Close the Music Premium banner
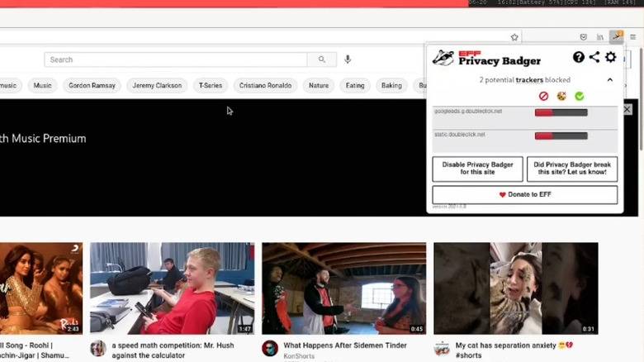644x362 pixels. click(627, 109)
